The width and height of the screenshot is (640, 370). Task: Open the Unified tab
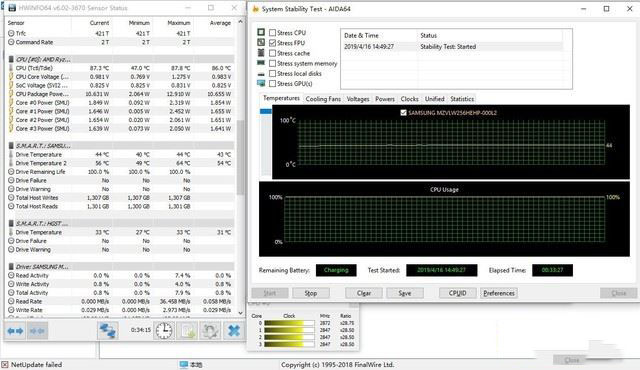434,99
